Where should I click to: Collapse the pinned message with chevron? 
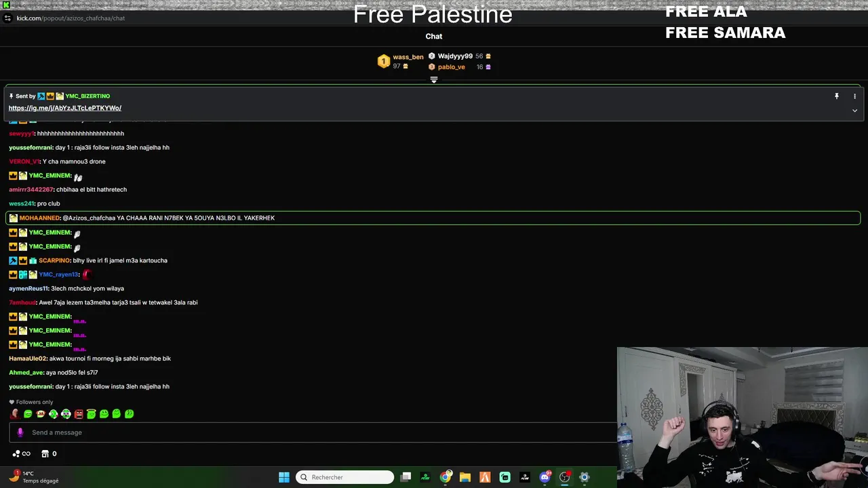(854, 110)
